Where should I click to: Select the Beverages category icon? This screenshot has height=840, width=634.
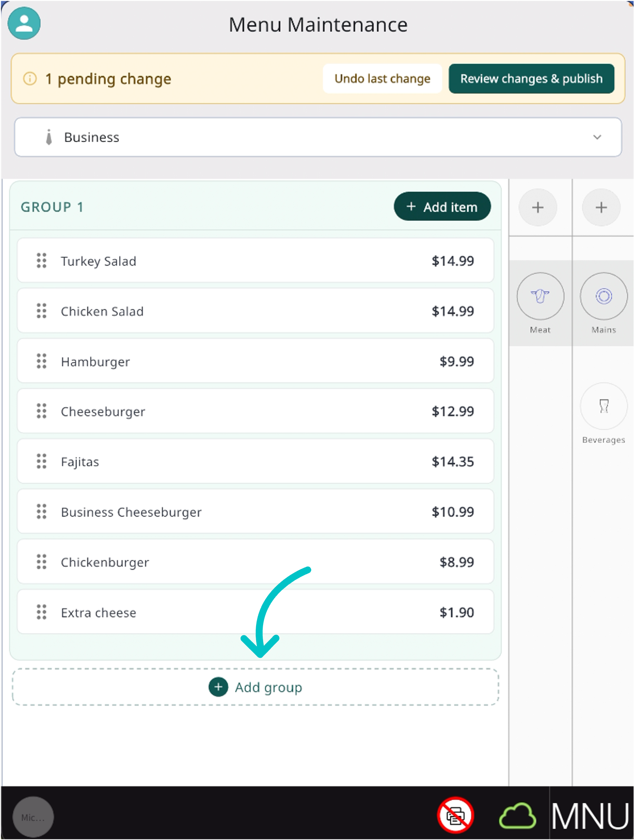pos(603,406)
